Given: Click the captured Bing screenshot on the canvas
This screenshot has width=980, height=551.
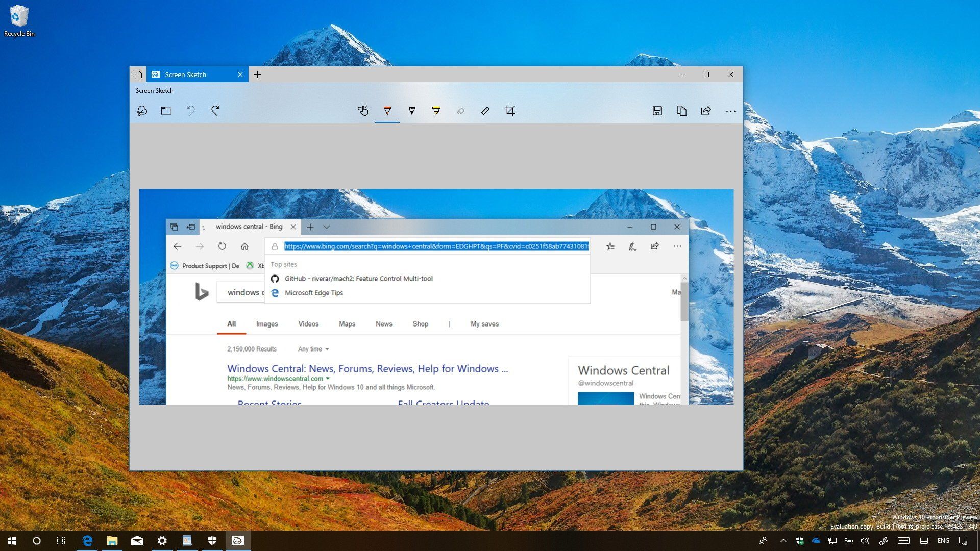Looking at the screenshot, I should [436, 297].
